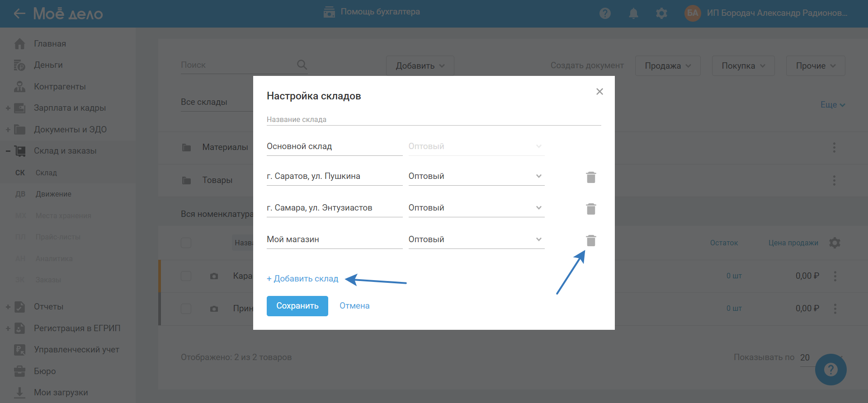
Task: Check the first product row checkbox
Action: point(186,276)
